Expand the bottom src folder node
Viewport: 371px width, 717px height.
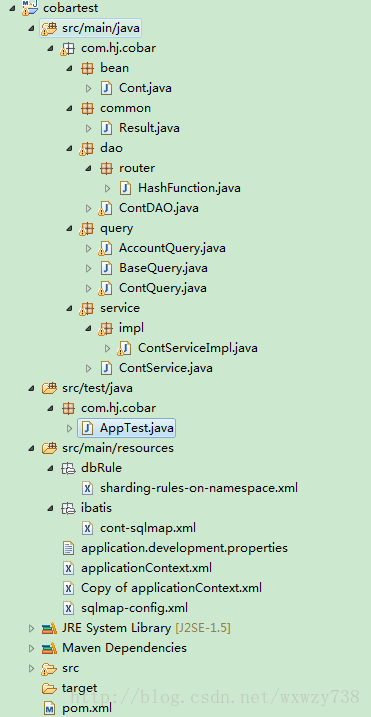coord(31,668)
